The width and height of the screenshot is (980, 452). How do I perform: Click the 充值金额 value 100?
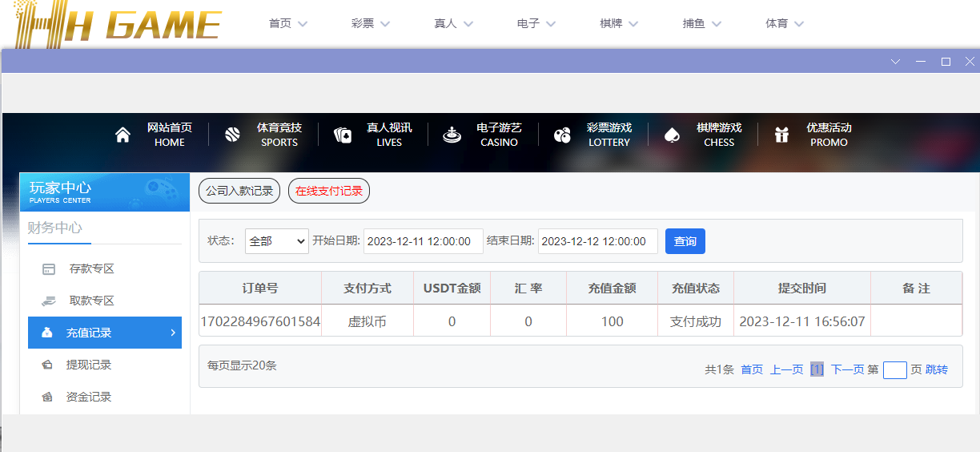coord(612,321)
